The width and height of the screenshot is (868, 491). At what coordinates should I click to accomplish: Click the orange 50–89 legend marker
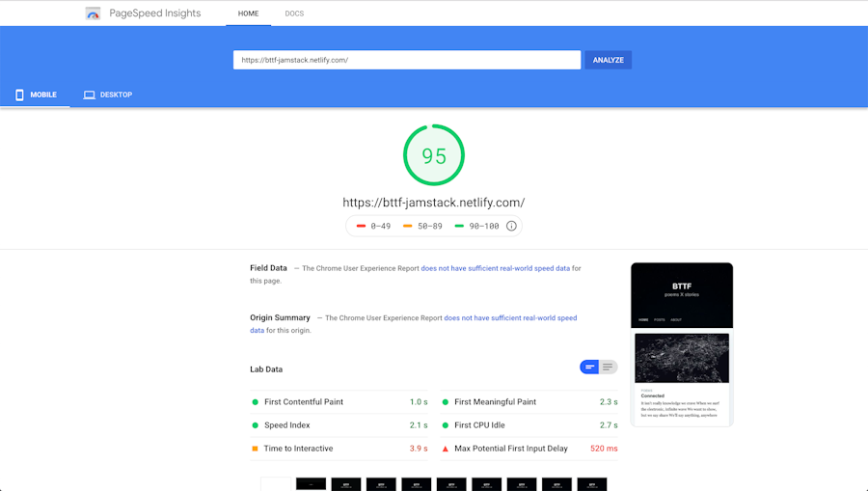click(x=407, y=226)
